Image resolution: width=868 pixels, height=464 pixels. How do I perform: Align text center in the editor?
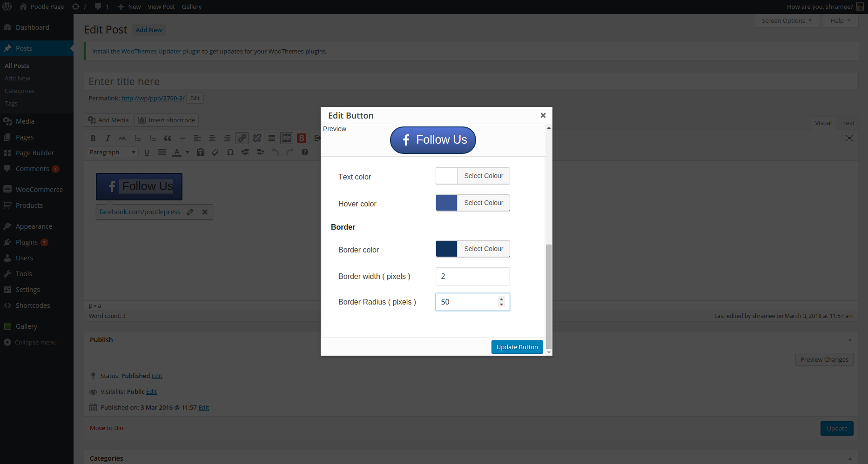tap(212, 138)
